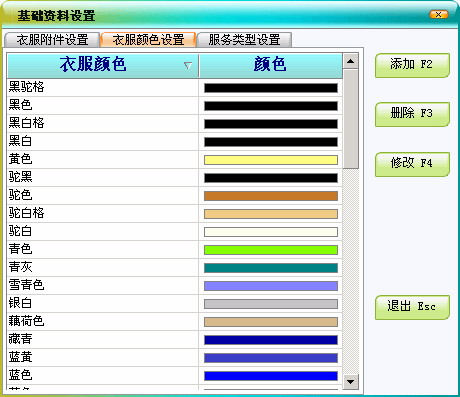This screenshot has height=397, width=460.
Task: Switch to the 衣服附件设置 tab
Action: pos(52,40)
